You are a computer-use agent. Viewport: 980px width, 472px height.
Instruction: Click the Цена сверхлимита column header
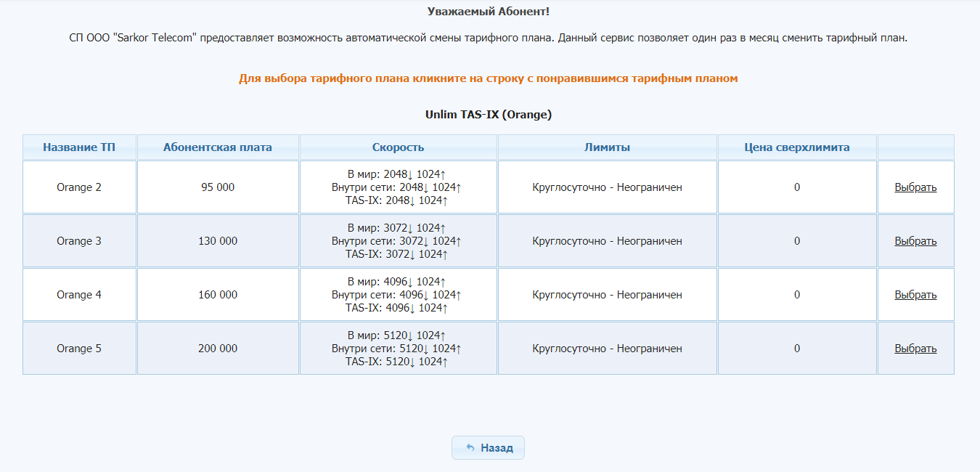(797, 147)
